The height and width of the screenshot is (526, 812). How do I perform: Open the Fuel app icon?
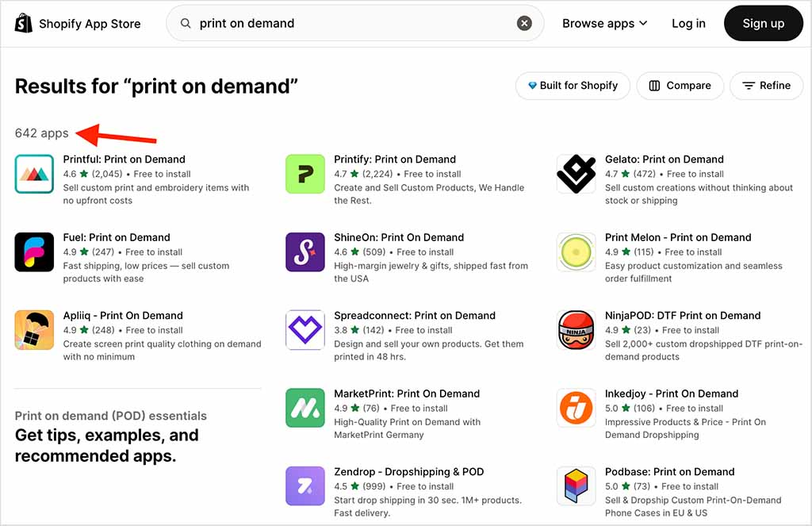click(34, 251)
